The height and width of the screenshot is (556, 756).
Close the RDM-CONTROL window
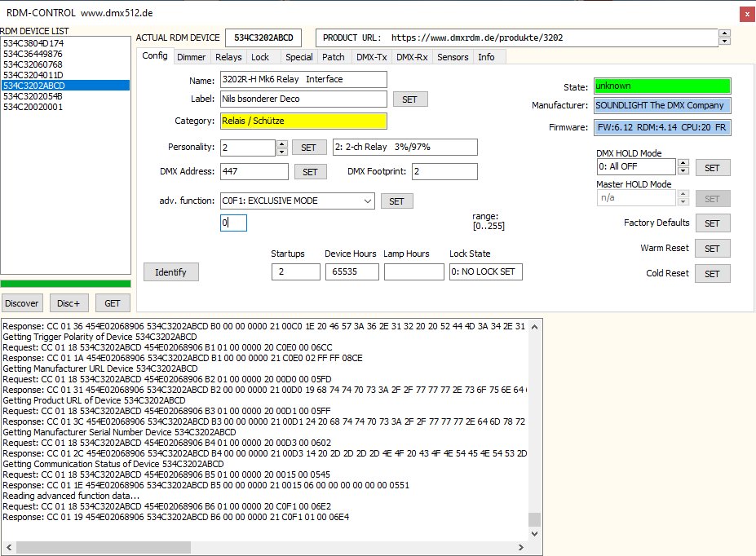coord(746,14)
